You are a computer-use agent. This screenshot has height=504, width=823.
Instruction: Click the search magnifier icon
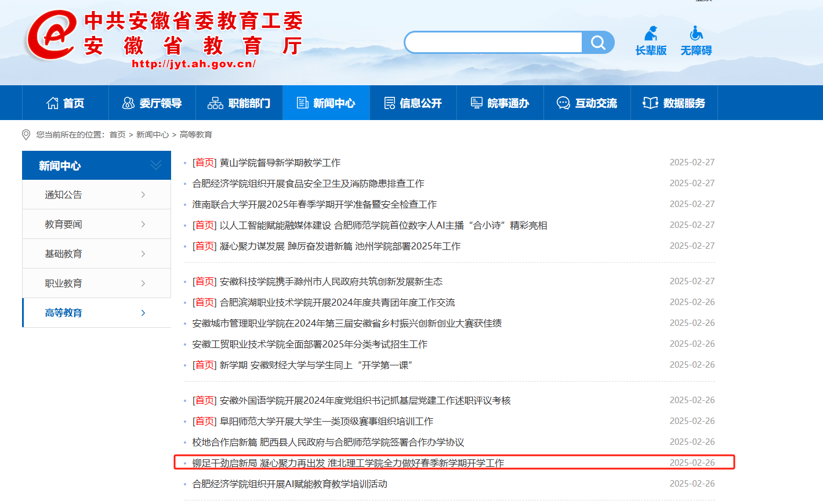tap(598, 42)
